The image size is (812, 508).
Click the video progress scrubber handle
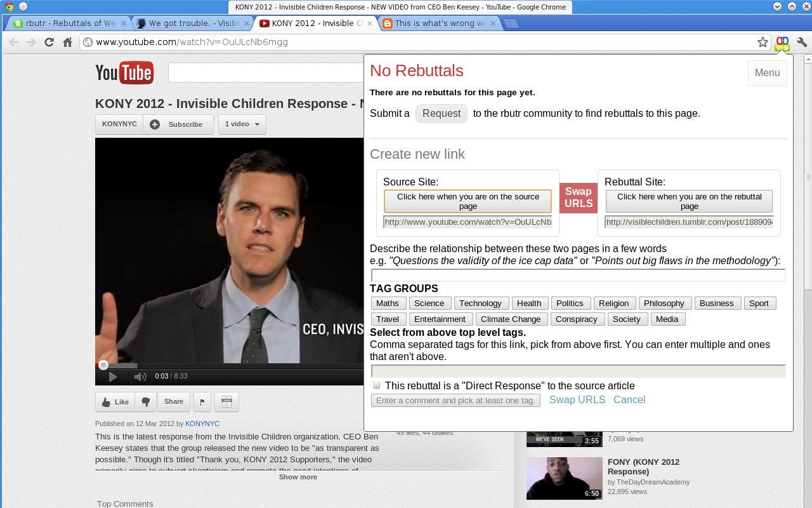pyautogui.click(x=103, y=365)
